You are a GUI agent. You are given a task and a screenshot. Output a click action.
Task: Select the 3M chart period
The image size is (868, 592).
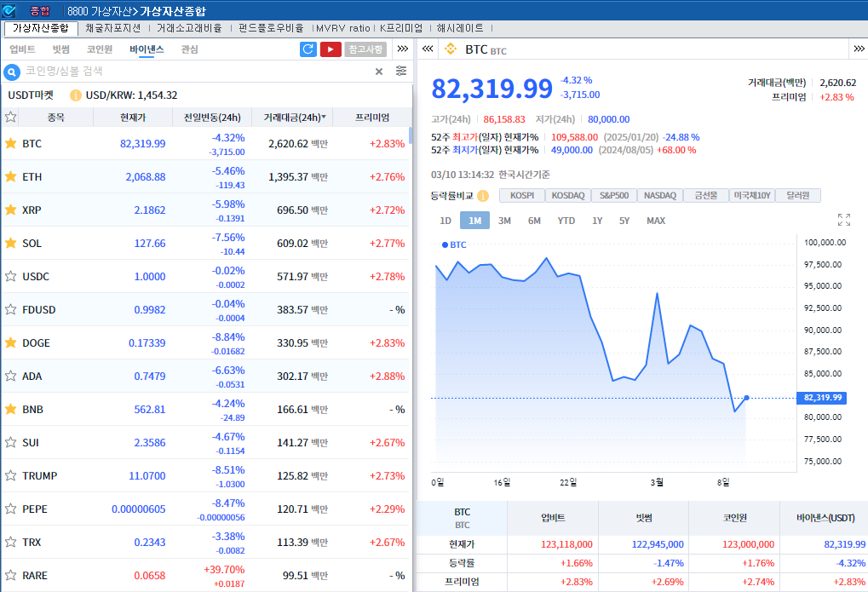point(504,221)
